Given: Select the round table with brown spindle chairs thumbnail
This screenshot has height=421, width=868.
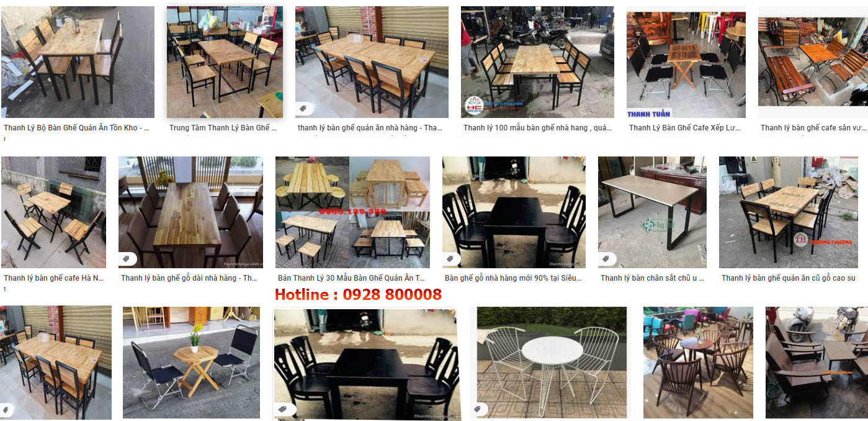Looking at the screenshot, I should [698, 362].
